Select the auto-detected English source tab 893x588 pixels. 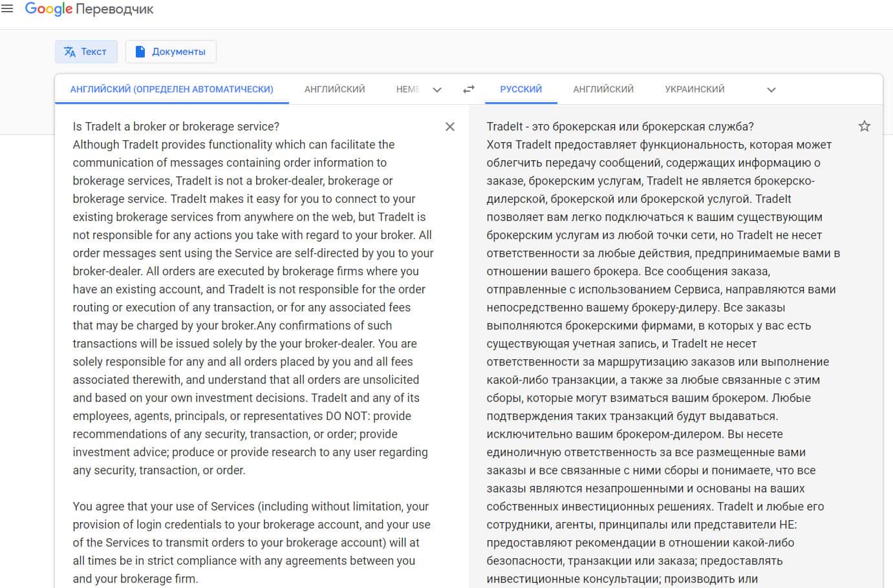(171, 89)
